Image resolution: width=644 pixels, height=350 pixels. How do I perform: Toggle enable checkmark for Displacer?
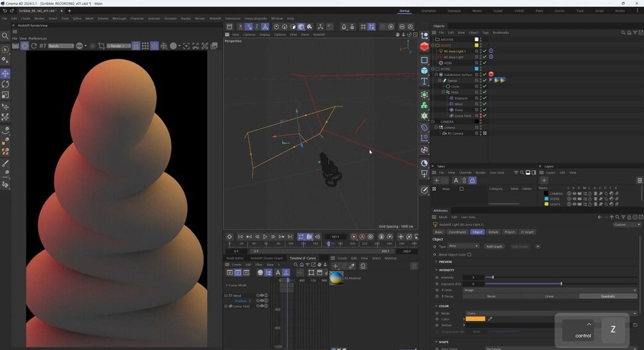click(484, 98)
